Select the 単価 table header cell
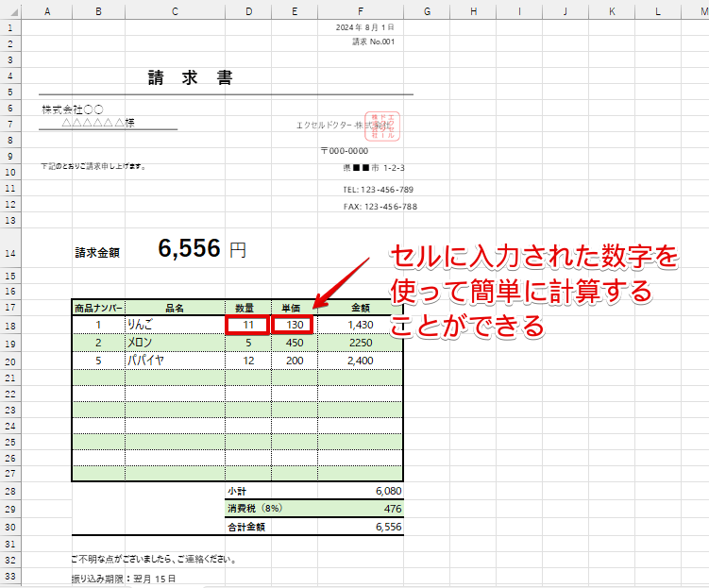The height and width of the screenshot is (588, 709). pos(294,307)
